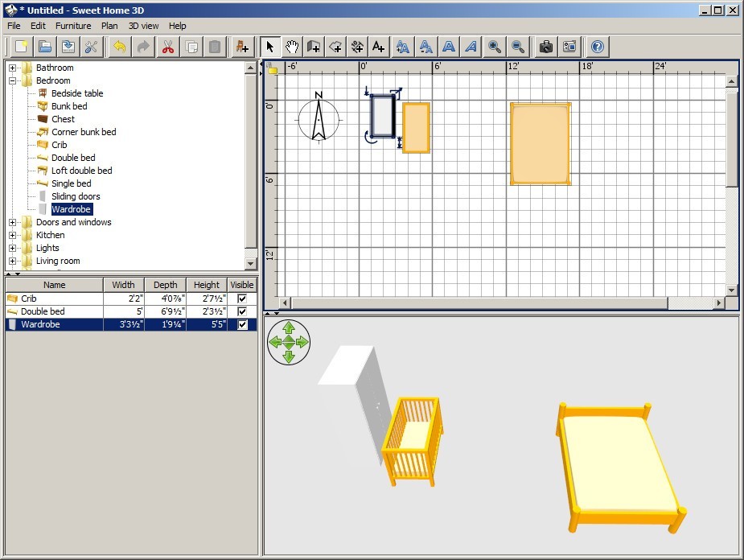Activate the Pan hand tool

click(x=292, y=46)
